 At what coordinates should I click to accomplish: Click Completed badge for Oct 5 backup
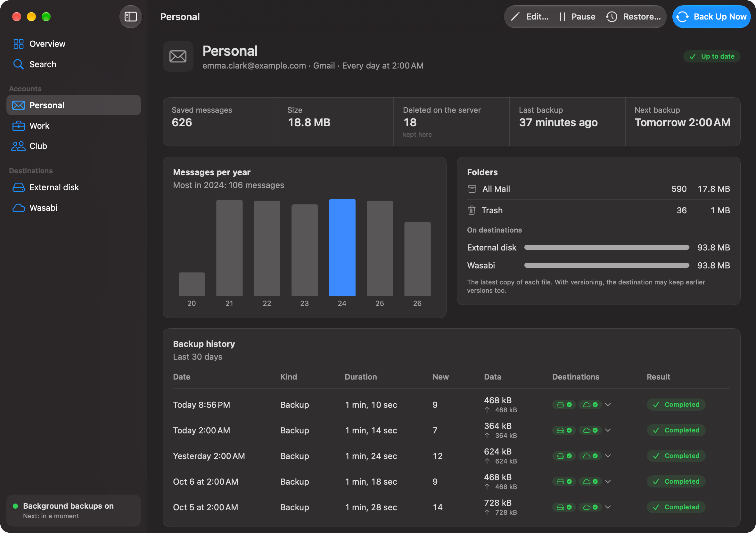(x=676, y=507)
